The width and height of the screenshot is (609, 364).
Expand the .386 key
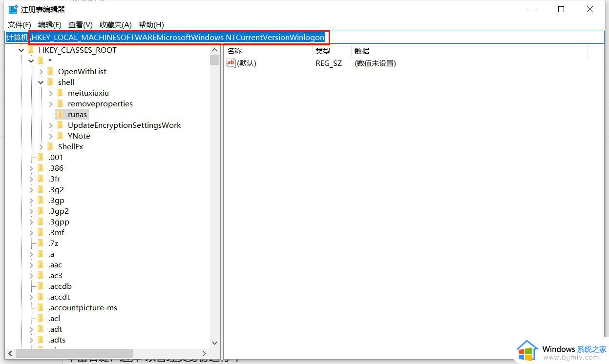tap(31, 168)
